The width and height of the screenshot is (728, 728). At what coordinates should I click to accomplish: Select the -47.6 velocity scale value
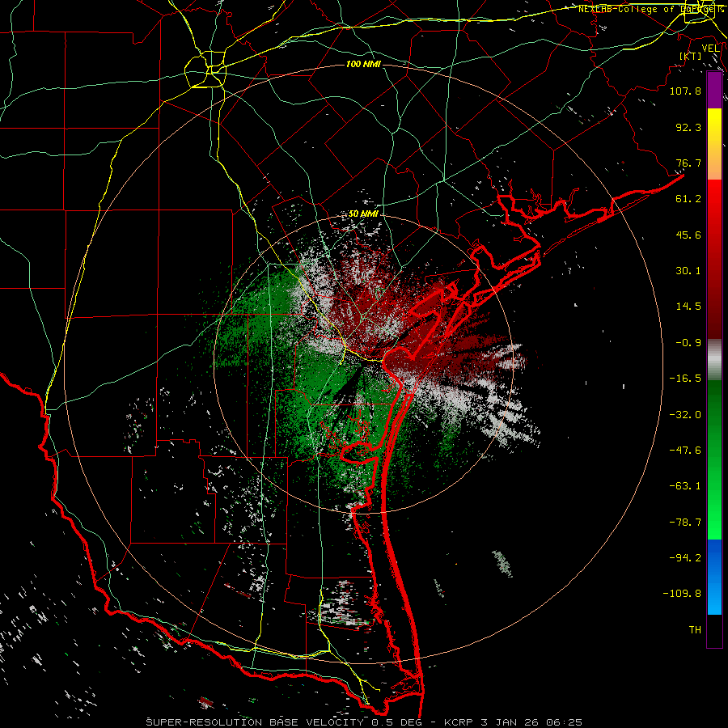coord(685,451)
